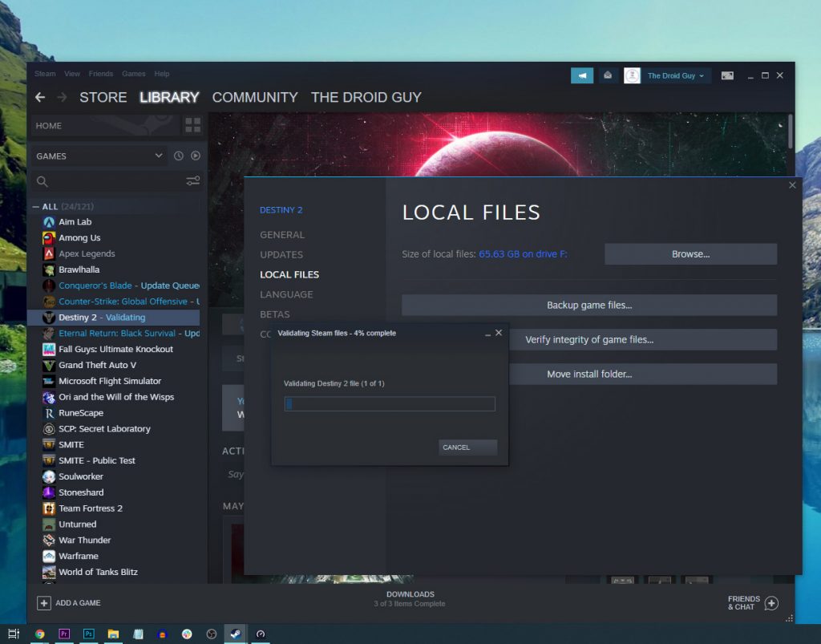This screenshot has height=644, width=821.
Task: Select SMITE - Public Test in list
Action: click(114, 461)
